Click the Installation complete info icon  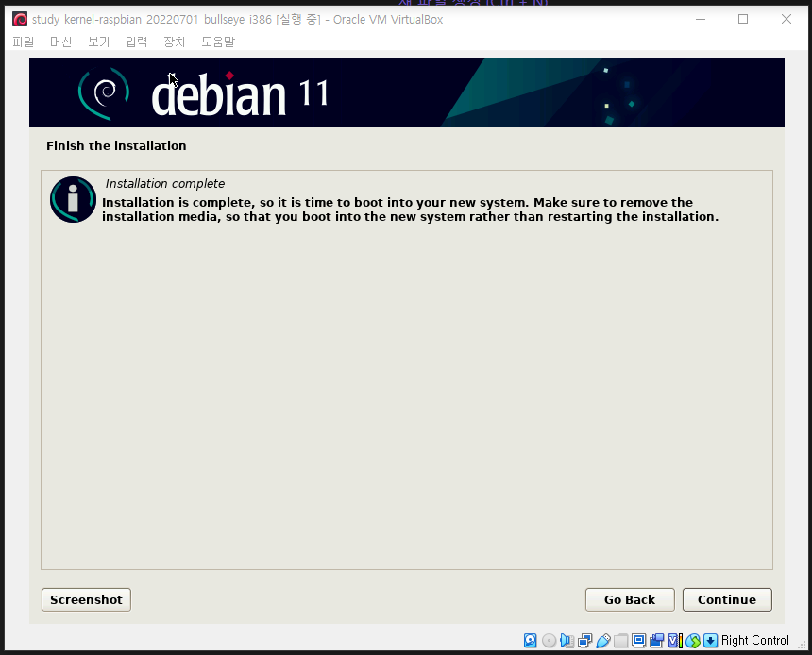[73, 199]
